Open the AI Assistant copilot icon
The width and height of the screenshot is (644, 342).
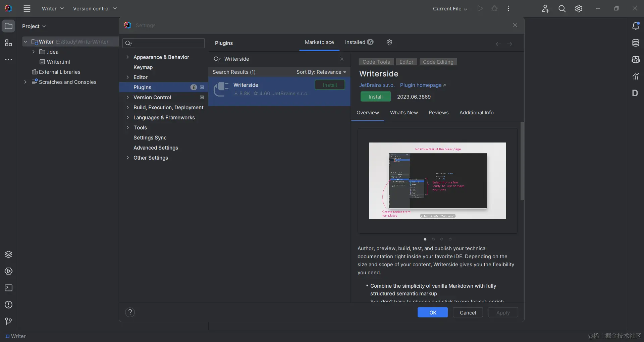pyautogui.click(x=636, y=60)
